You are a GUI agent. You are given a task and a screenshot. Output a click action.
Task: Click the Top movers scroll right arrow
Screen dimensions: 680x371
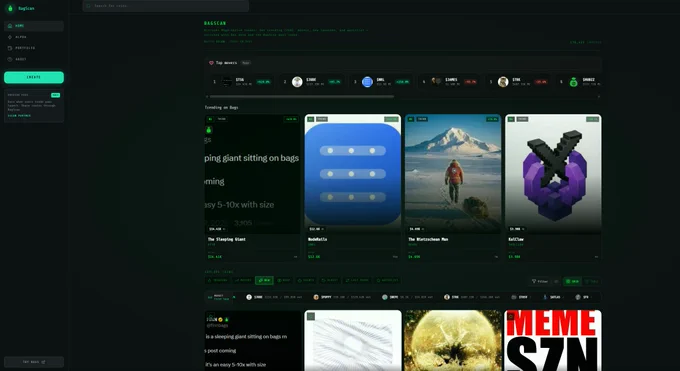click(599, 97)
